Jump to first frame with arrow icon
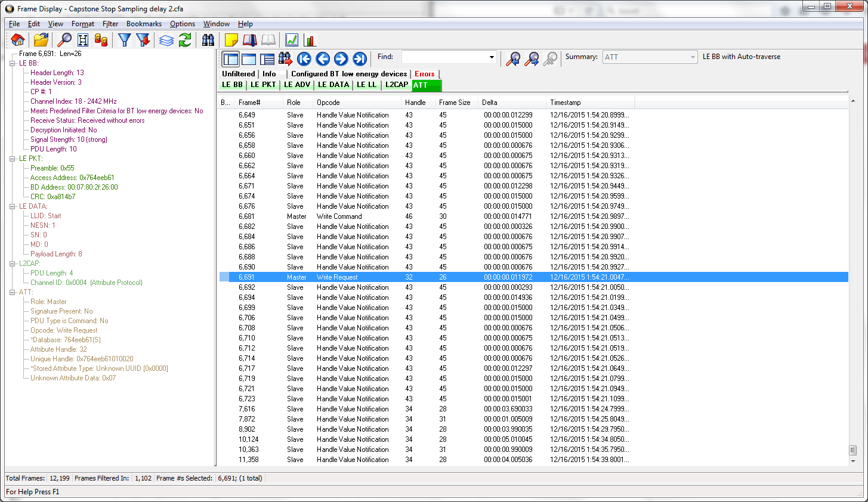868x502 pixels. click(x=304, y=59)
